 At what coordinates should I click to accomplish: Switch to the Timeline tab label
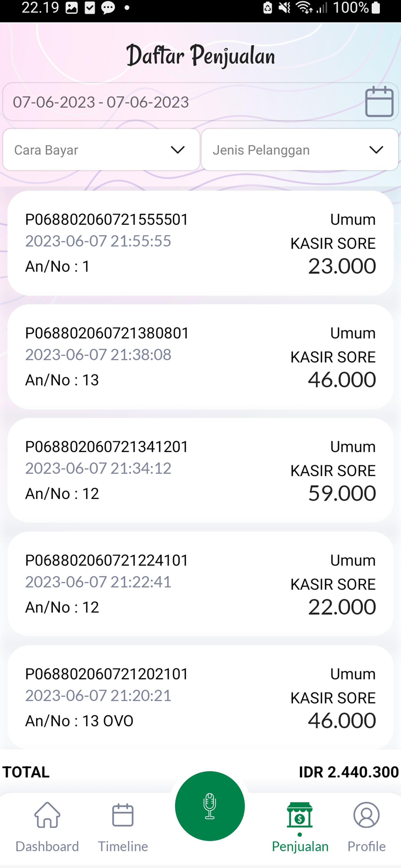123,846
